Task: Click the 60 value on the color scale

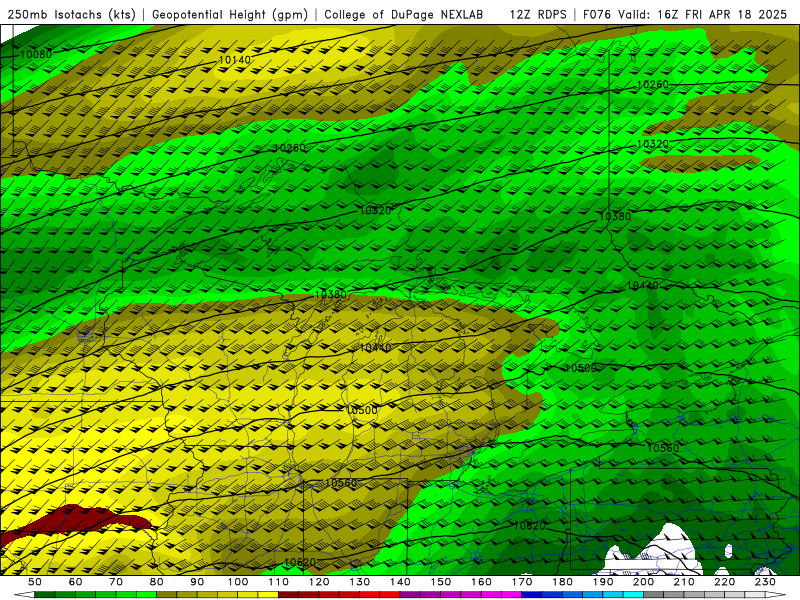Action: pyautogui.click(x=75, y=582)
